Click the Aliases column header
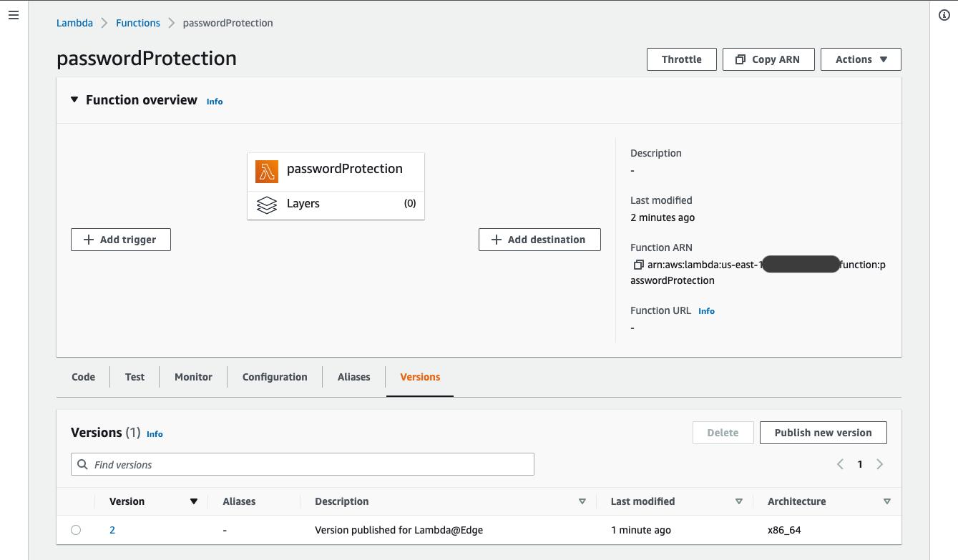Screen dimensions: 958x560 pyautogui.click(x=239, y=501)
